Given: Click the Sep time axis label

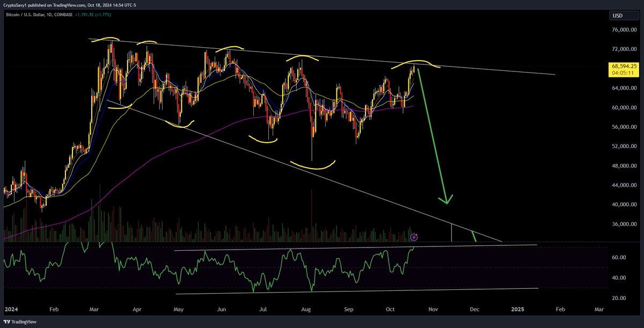Looking at the screenshot, I should point(349,310).
